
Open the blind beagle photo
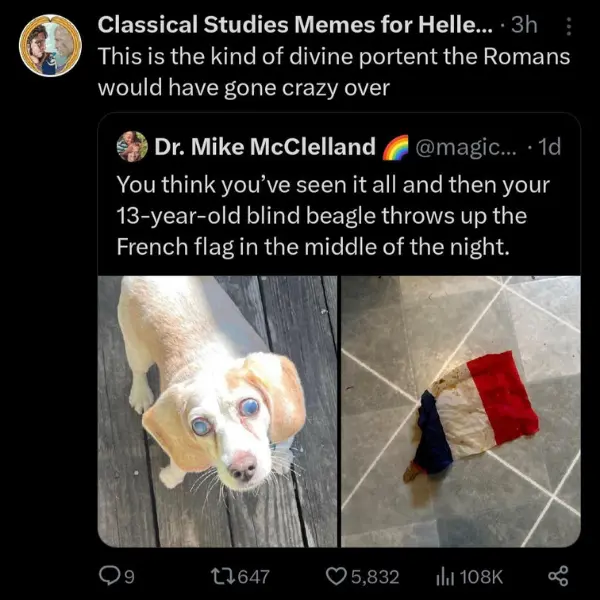(218, 410)
